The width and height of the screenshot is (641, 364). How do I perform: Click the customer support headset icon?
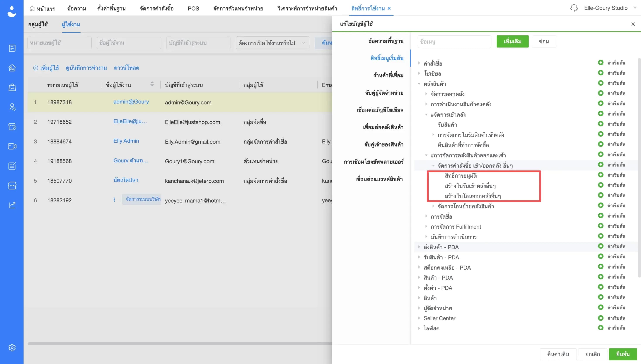(x=574, y=8)
